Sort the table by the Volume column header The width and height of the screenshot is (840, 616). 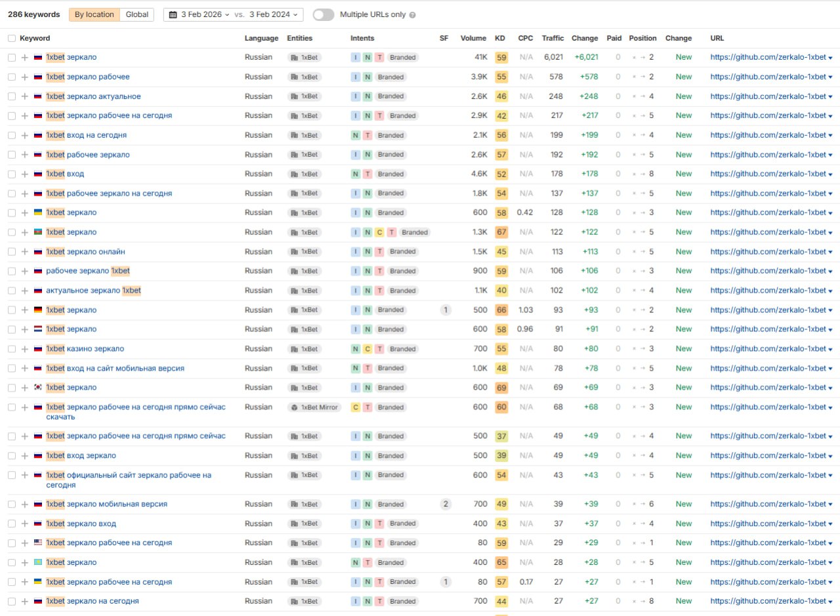coord(473,38)
